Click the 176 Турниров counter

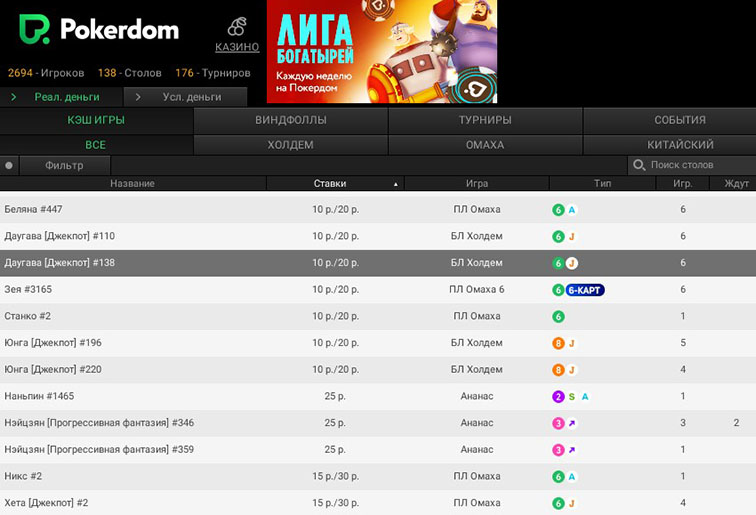pos(213,73)
